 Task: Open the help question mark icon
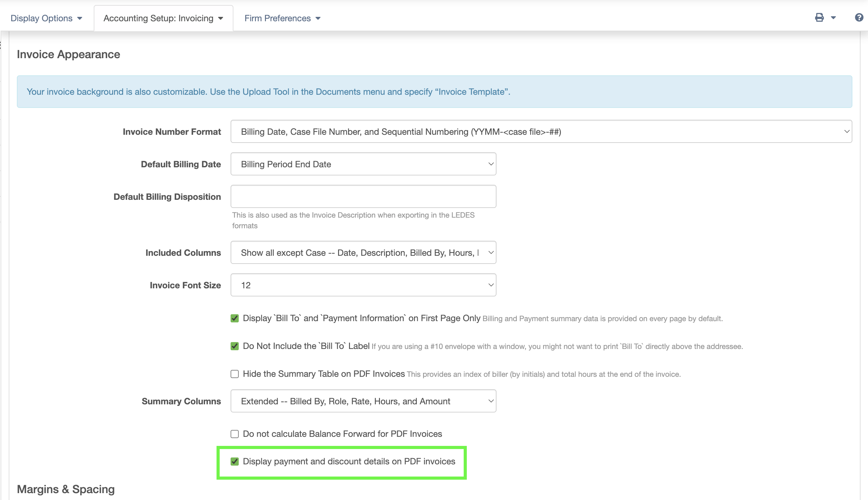pyautogui.click(x=859, y=18)
